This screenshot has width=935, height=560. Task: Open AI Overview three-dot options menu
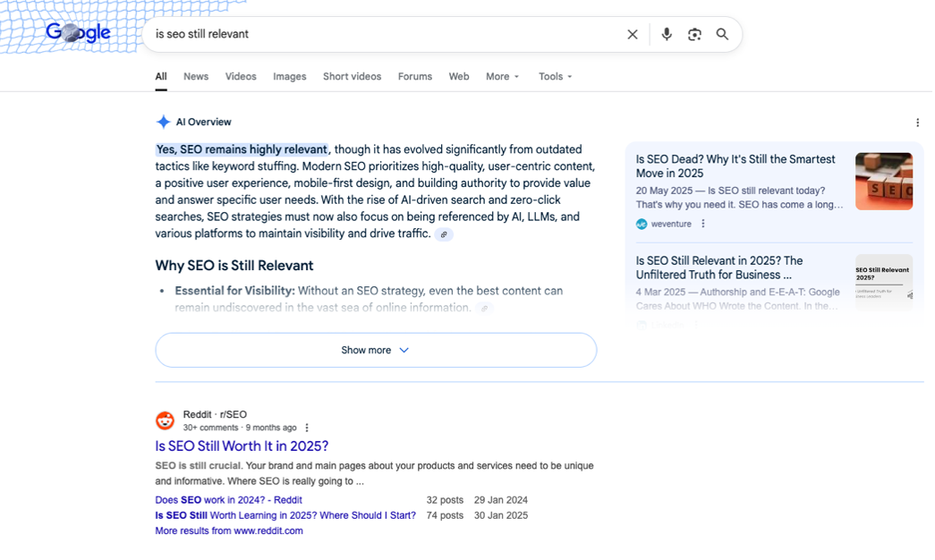[x=917, y=123]
